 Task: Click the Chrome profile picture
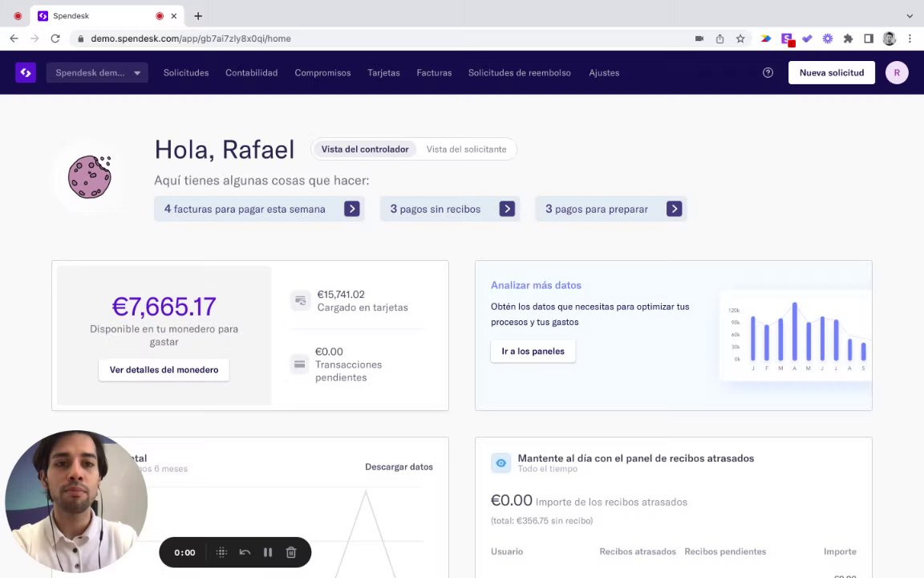[x=890, y=39]
